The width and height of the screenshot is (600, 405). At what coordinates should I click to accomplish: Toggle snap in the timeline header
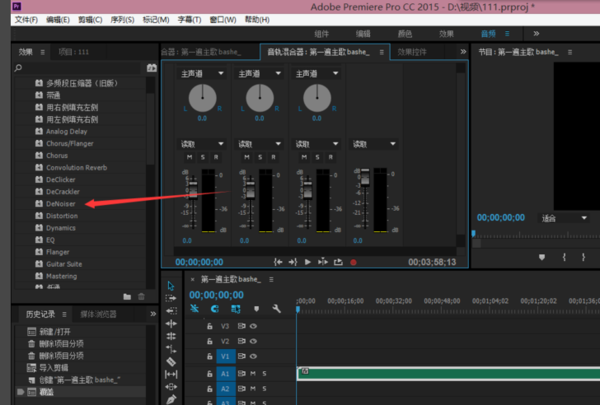[215, 309]
